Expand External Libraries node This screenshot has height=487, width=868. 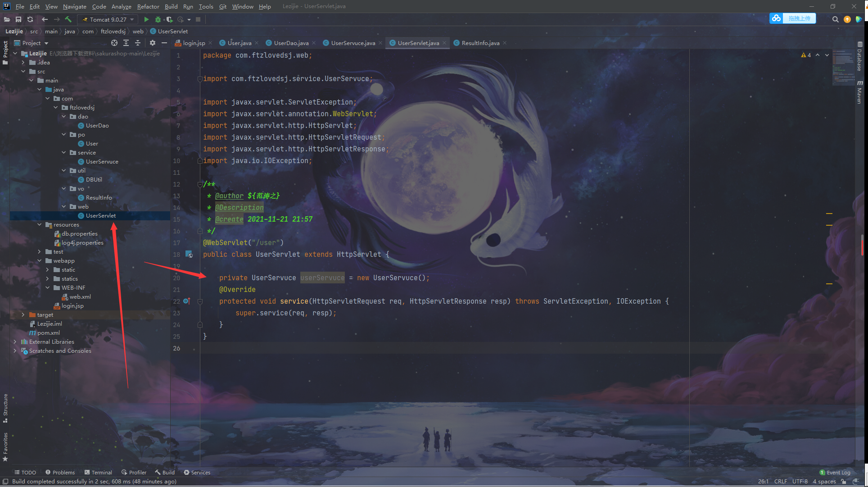point(15,341)
